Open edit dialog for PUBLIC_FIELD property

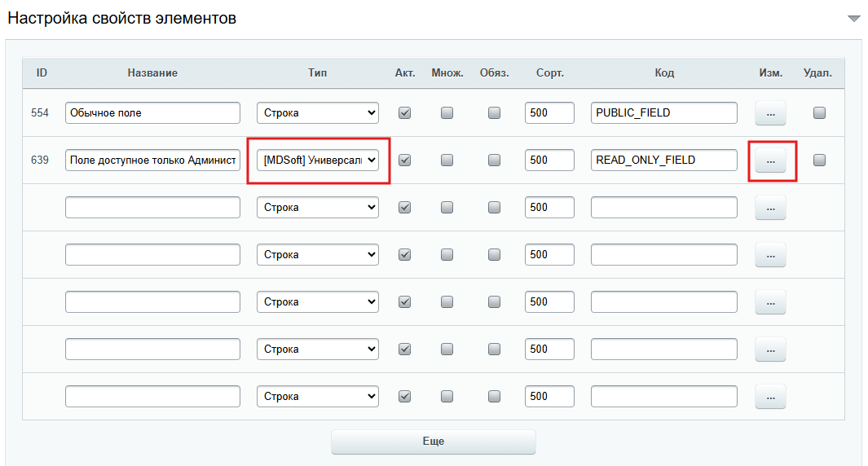[x=770, y=113]
